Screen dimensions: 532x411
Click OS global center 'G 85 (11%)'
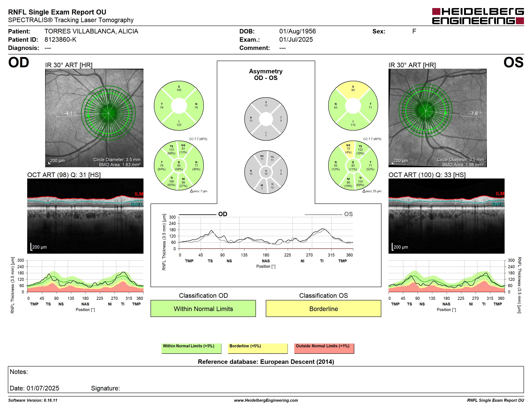coord(353,166)
